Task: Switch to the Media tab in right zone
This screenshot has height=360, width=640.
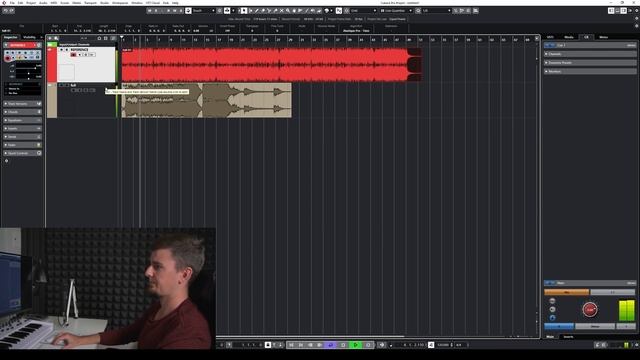Action: (569, 37)
